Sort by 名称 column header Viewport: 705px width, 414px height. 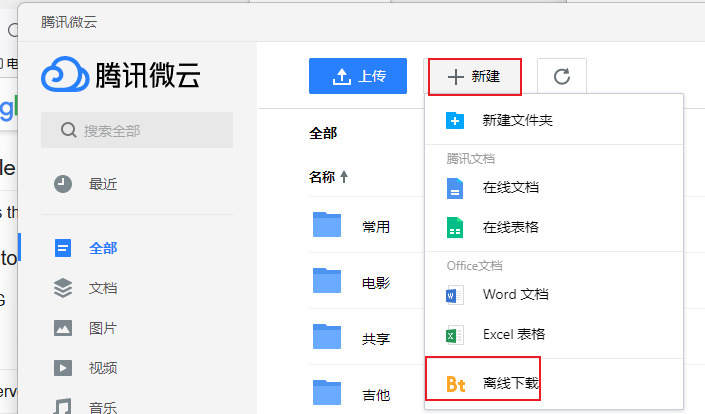coord(322,177)
